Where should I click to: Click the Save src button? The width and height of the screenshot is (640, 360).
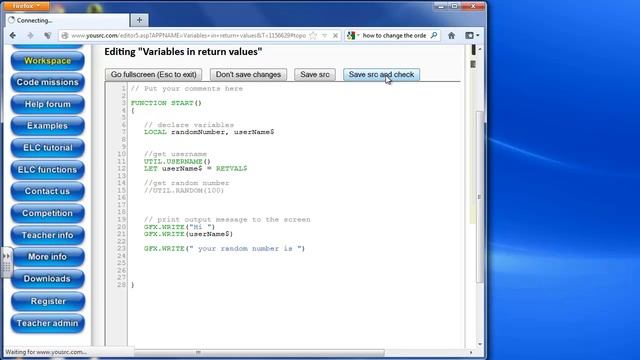click(315, 75)
